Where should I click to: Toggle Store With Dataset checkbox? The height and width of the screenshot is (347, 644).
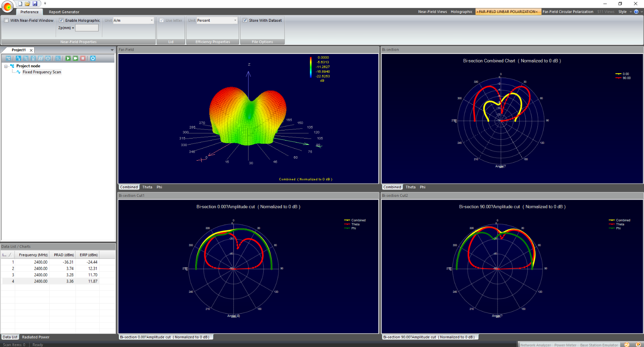click(245, 21)
